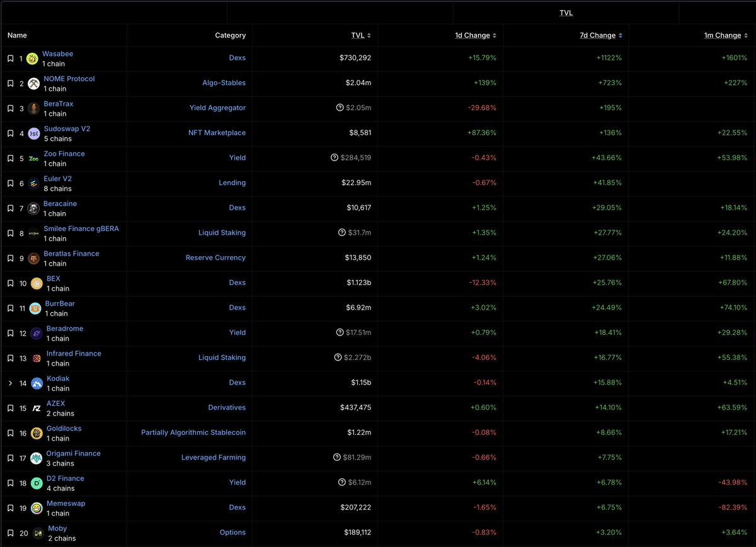756x547 pixels.
Task: Open the Wasabee protocol page
Action: coord(57,54)
